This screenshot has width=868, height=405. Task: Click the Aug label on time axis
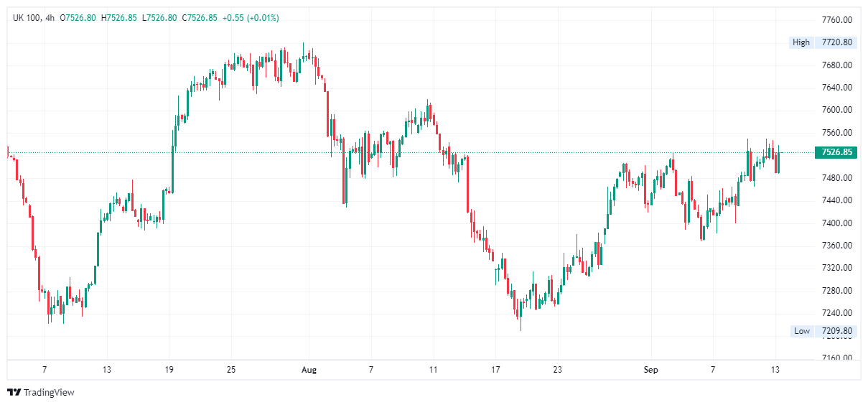pos(309,370)
